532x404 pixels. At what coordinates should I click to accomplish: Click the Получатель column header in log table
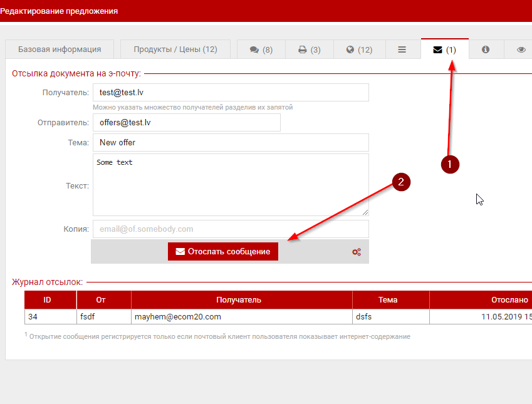point(241,300)
